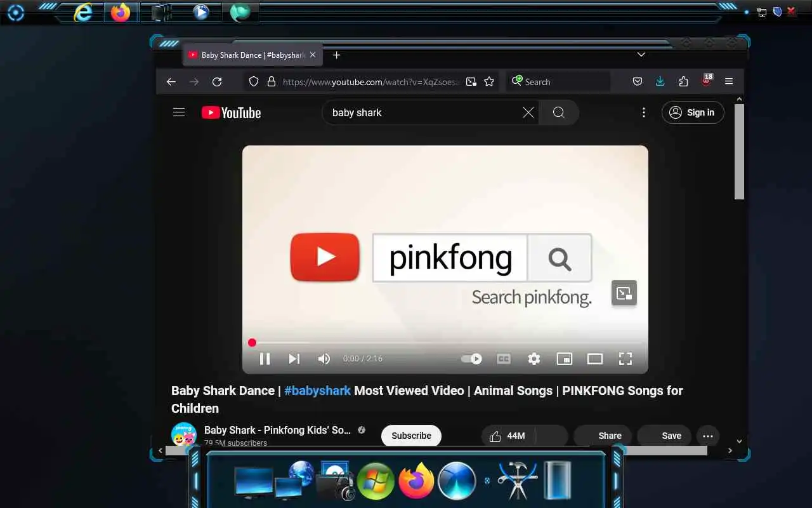The height and width of the screenshot is (508, 812).
Task: Open the video settings gear
Action: [x=534, y=359]
